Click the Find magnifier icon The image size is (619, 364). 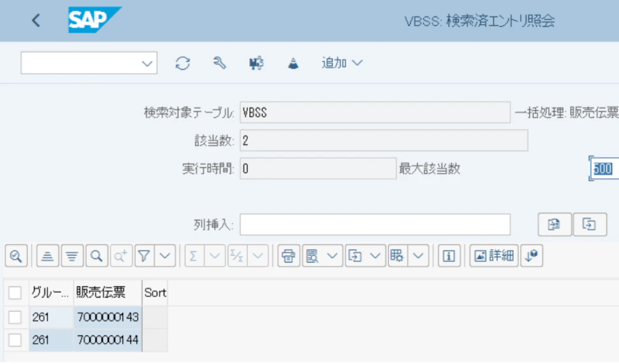(97, 256)
